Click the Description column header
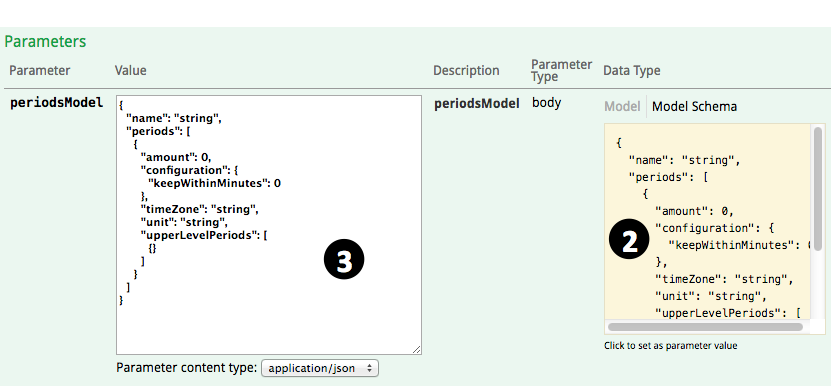Screen dimensions: 831x386 tap(466, 71)
